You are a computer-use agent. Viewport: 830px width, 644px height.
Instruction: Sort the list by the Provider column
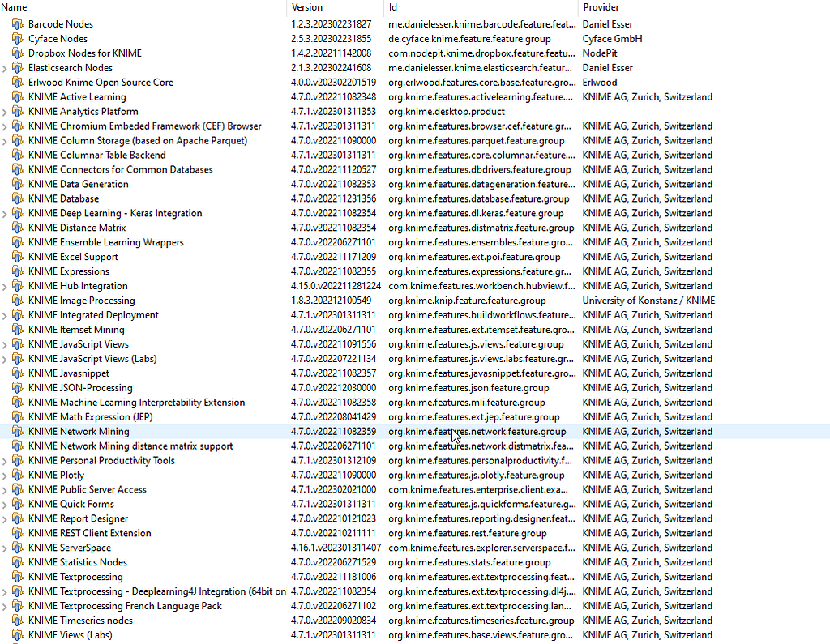pos(602,7)
